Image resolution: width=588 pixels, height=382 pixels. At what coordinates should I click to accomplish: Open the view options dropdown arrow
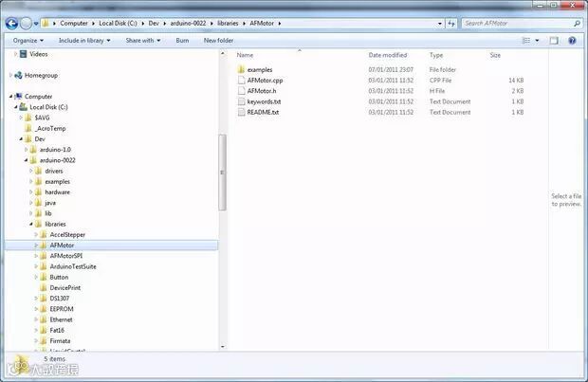pos(537,41)
